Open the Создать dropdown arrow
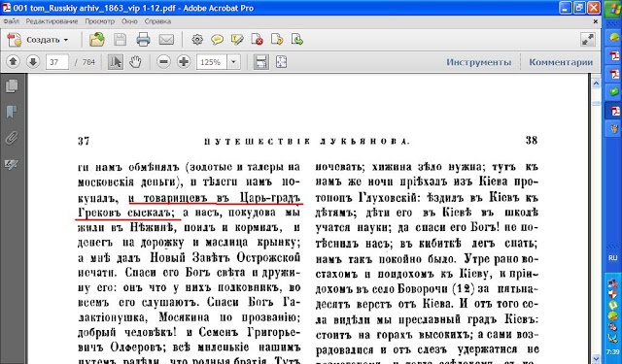 tap(66, 40)
